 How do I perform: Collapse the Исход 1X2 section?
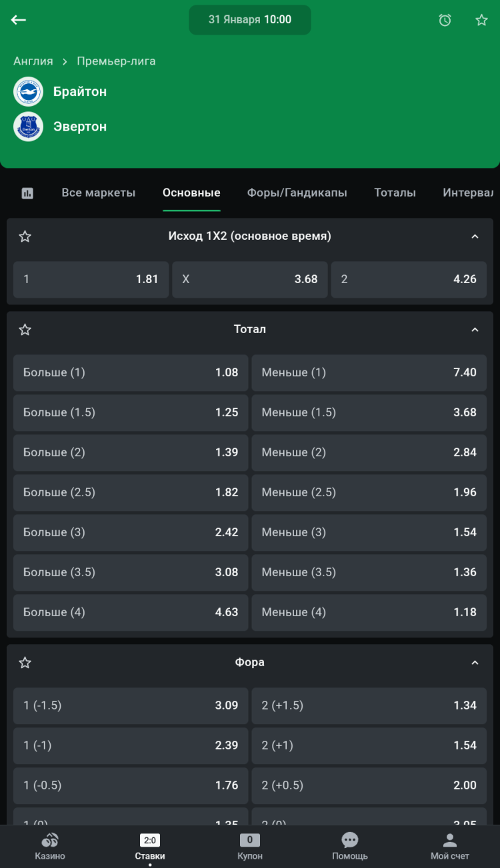(x=475, y=236)
